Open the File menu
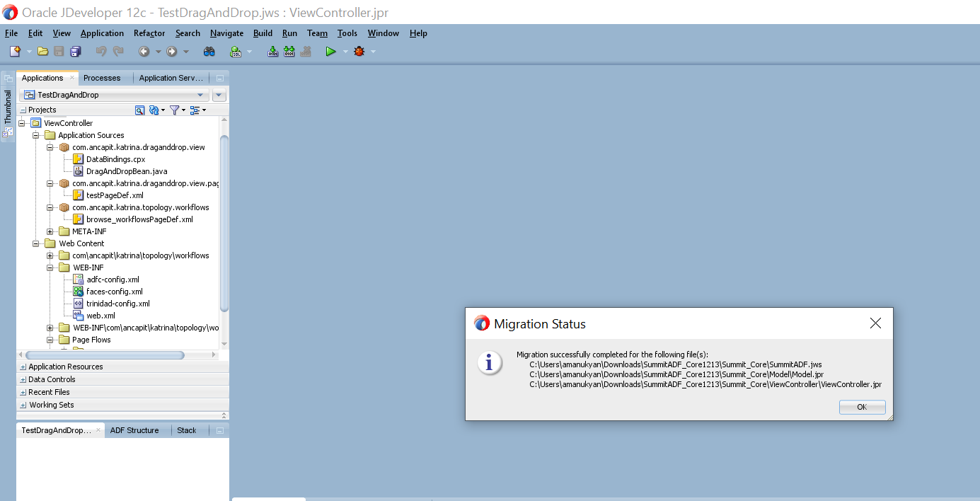Image resolution: width=980 pixels, height=501 pixels. [11, 33]
